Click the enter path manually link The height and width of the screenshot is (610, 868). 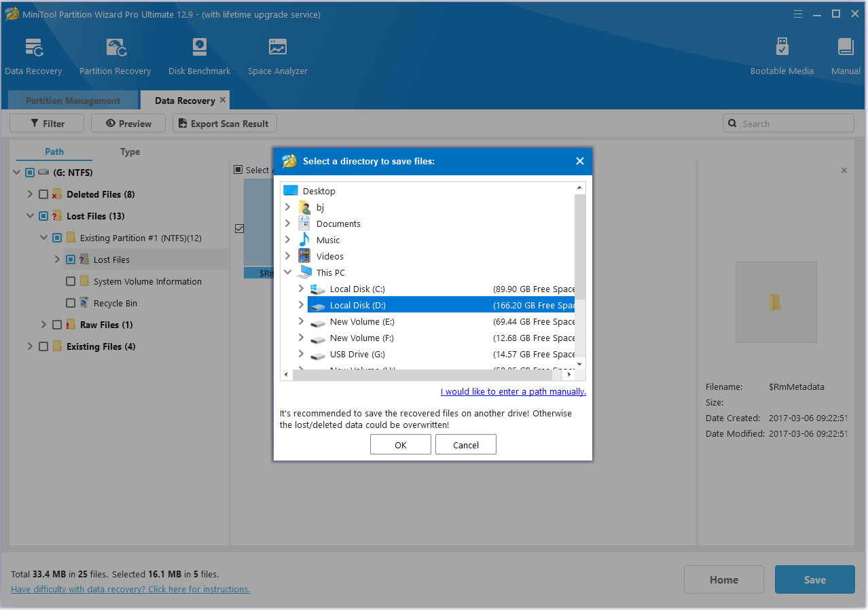(x=513, y=392)
